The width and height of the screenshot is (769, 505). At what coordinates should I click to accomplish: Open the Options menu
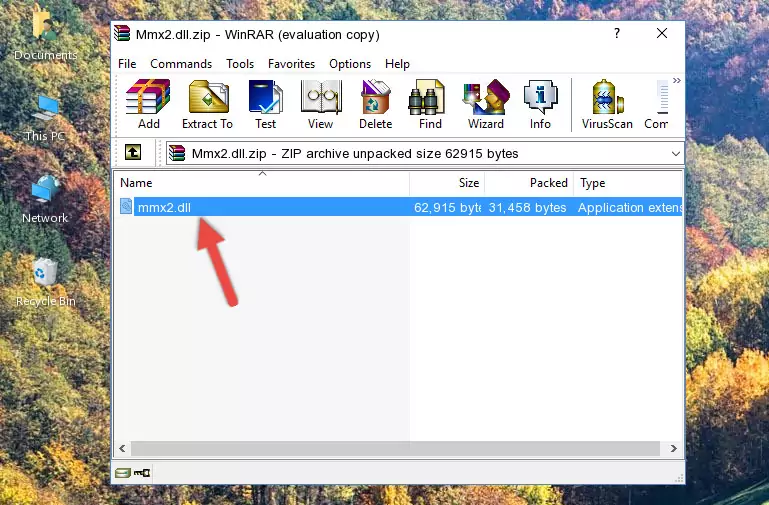350,64
